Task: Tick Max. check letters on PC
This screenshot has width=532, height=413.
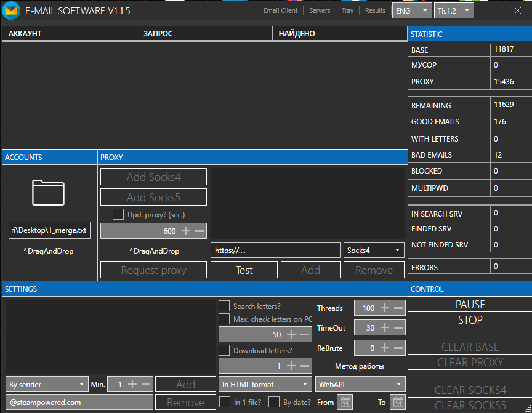Action: click(224, 319)
